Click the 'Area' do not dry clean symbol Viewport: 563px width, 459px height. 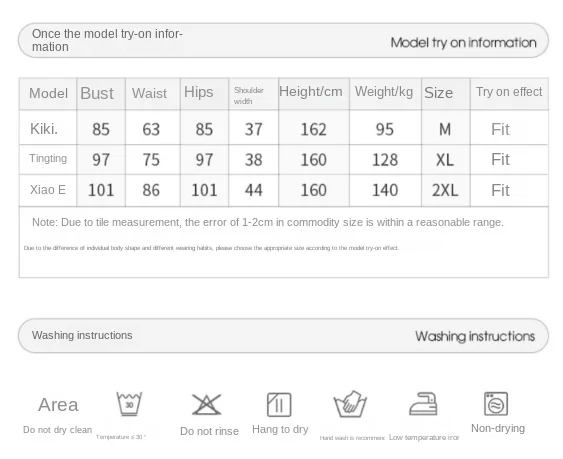point(58,405)
